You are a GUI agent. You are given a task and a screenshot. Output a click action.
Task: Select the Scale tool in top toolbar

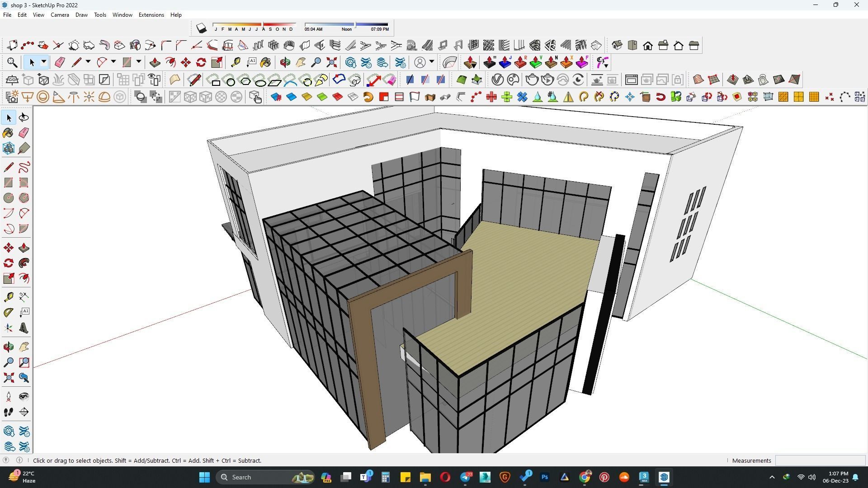point(217,62)
